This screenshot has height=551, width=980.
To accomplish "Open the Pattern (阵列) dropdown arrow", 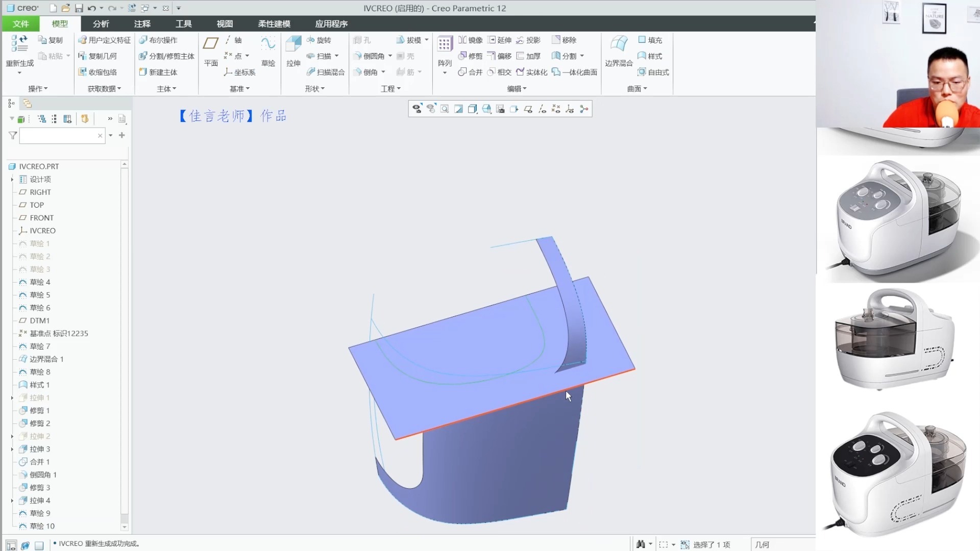I will click(x=445, y=73).
